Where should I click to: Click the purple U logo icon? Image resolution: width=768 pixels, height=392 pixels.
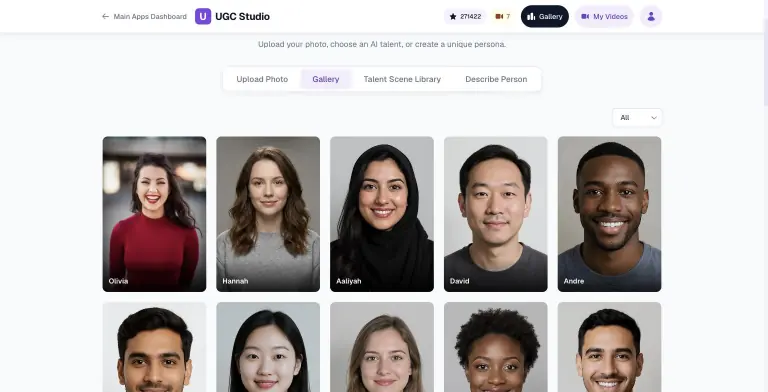point(203,16)
